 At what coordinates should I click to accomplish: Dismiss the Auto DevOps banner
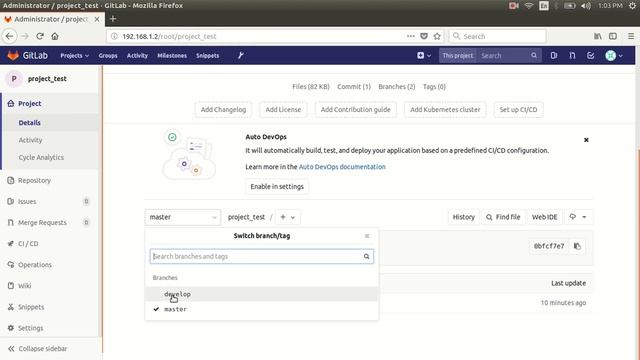[x=586, y=140]
